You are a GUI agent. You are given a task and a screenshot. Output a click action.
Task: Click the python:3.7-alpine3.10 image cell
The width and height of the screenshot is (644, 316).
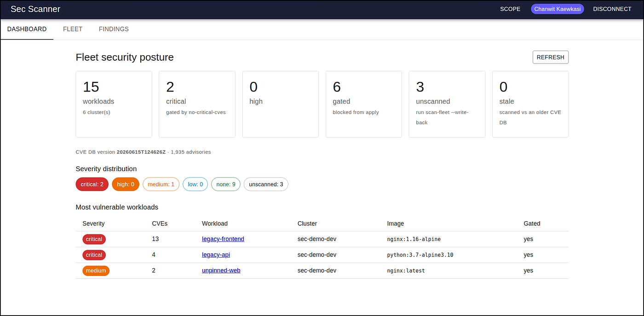pyautogui.click(x=420, y=255)
